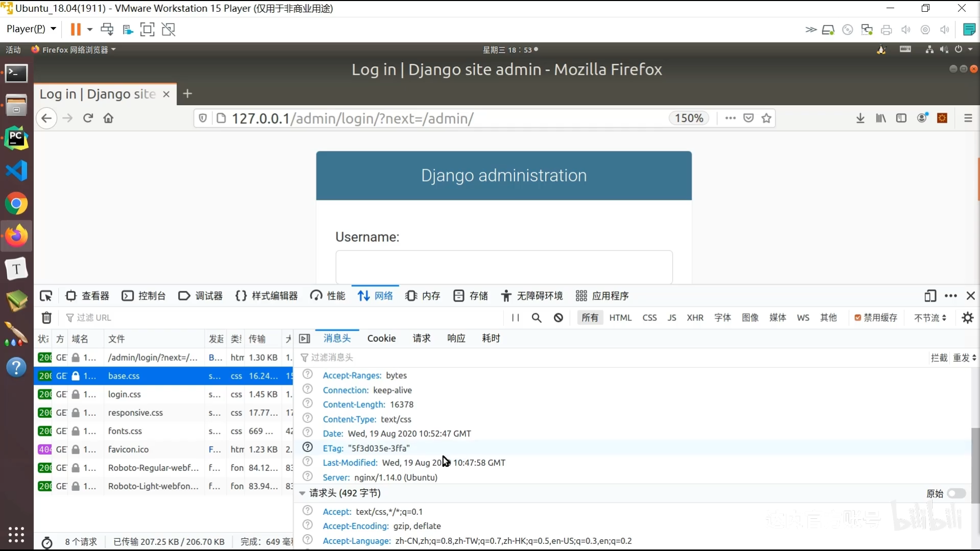Focus the Username input field
This screenshot has width=980, height=551.
(504, 266)
